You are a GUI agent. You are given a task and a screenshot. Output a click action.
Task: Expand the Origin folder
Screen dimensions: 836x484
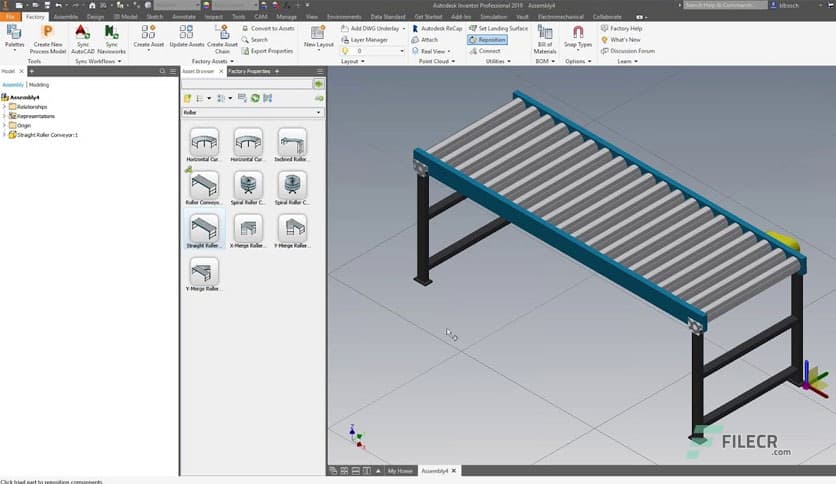click(x=4, y=125)
